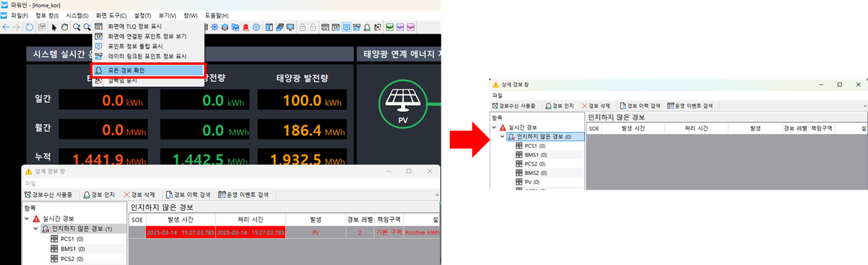
Task: Click the refresh icon in the main toolbar
Action: click(29, 27)
